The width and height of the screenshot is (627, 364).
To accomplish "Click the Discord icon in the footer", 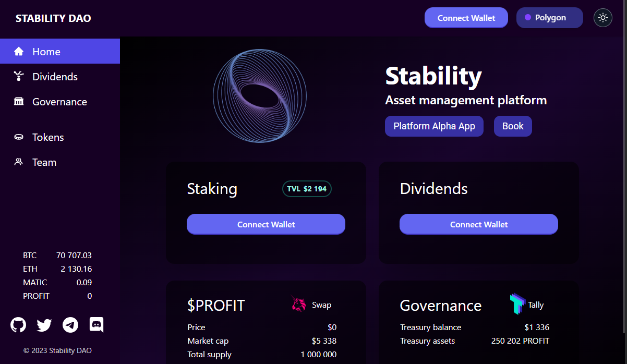I will click(x=97, y=324).
